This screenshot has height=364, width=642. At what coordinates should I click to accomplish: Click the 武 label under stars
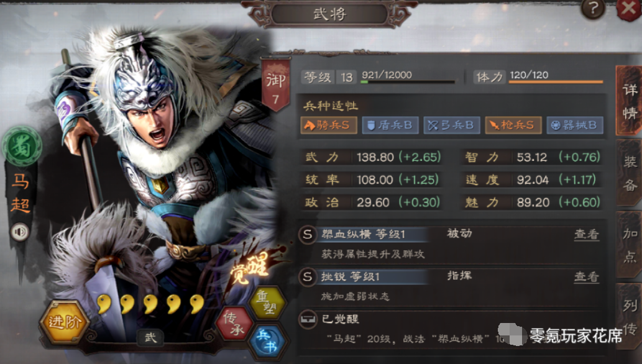coord(150,338)
